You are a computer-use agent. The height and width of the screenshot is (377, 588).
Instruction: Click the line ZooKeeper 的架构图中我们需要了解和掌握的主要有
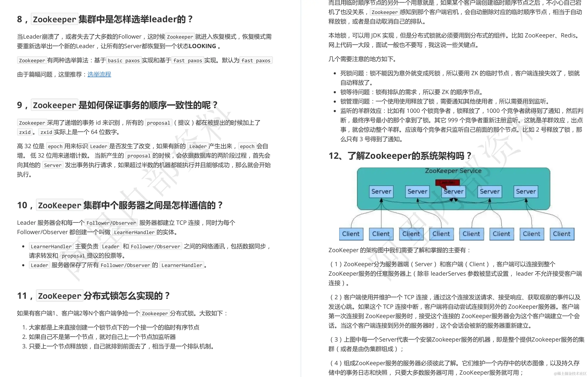coord(399,250)
